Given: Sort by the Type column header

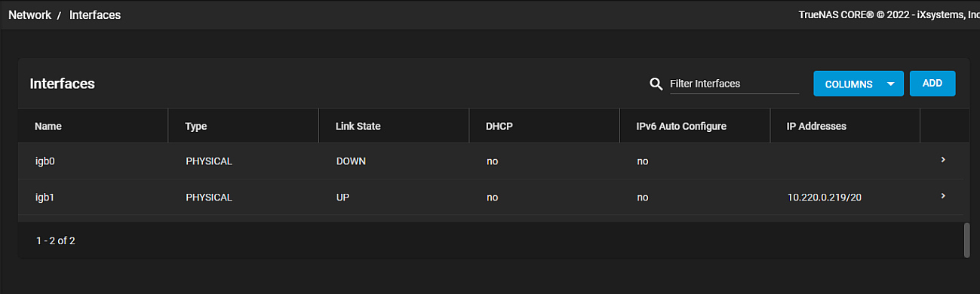Looking at the screenshot, I should tap(196, 126).
